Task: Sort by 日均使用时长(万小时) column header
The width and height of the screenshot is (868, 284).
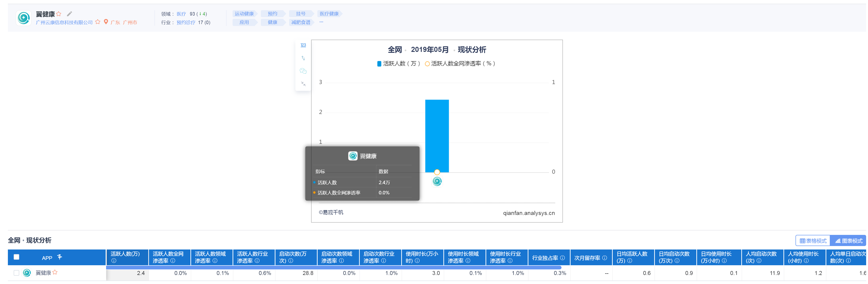Action: click(719, 257)
